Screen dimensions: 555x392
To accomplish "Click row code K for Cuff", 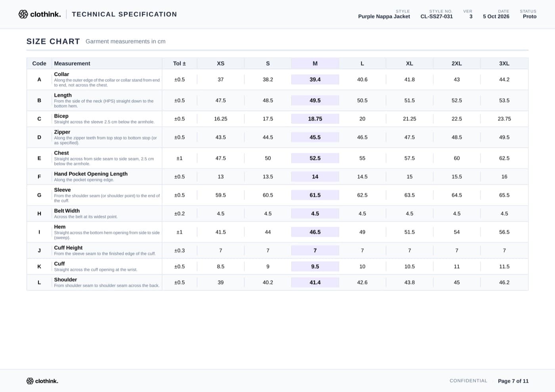I will click(x=39, y=267).
